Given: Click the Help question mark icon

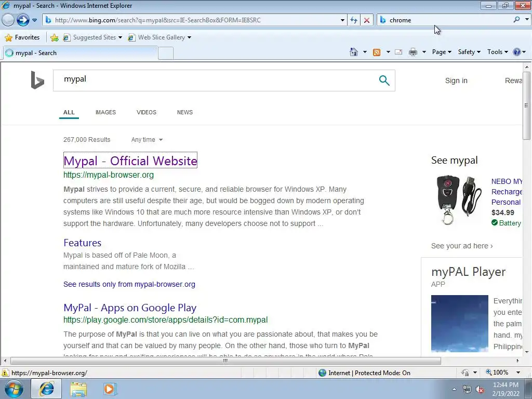Looking at the screenshot, I should 517,52.
